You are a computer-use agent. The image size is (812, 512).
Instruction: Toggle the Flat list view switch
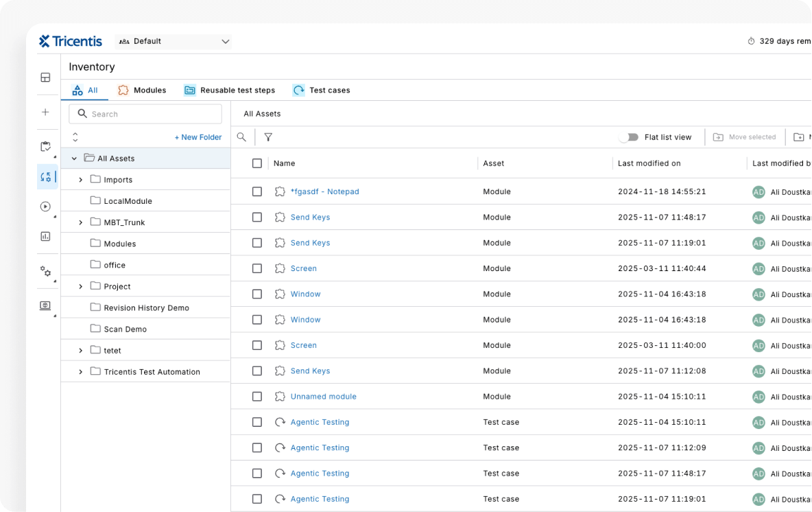click(x=628, y=137)
